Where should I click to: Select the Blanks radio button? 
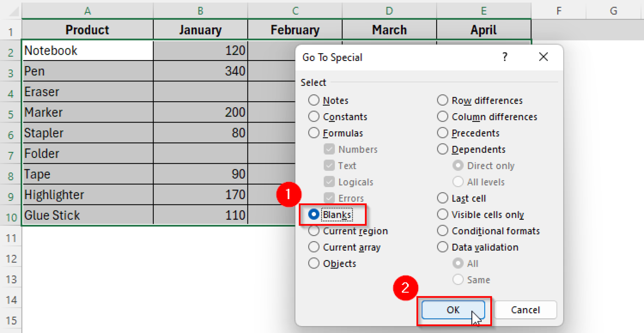click(x=314, y=214)
